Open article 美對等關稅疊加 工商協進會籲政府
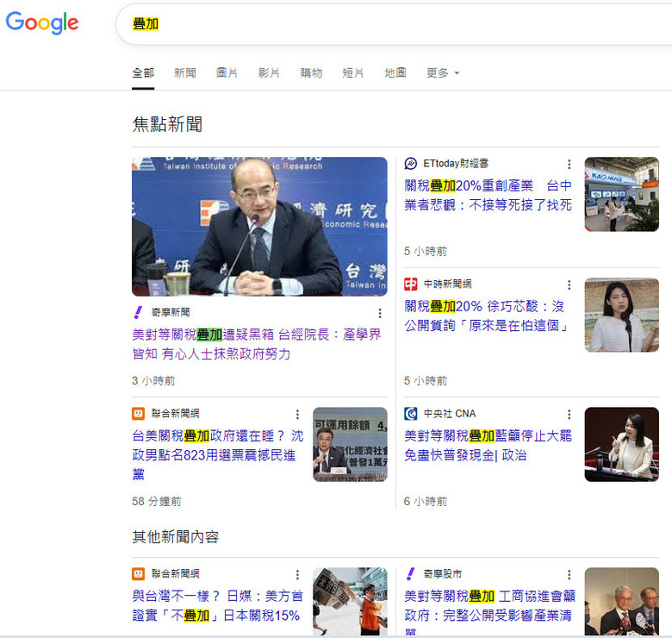This screenshot has height=638, width=672. pos(490,612)
